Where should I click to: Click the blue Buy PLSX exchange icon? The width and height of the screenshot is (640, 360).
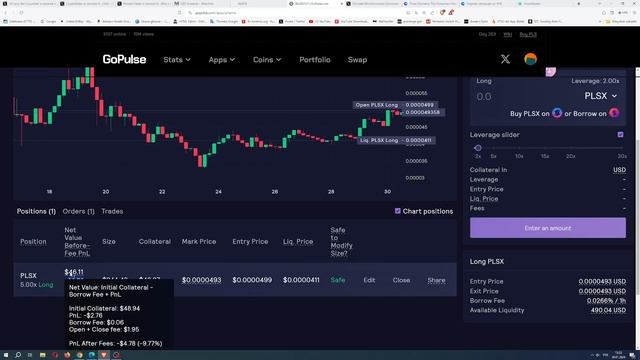tap(557, 113)
